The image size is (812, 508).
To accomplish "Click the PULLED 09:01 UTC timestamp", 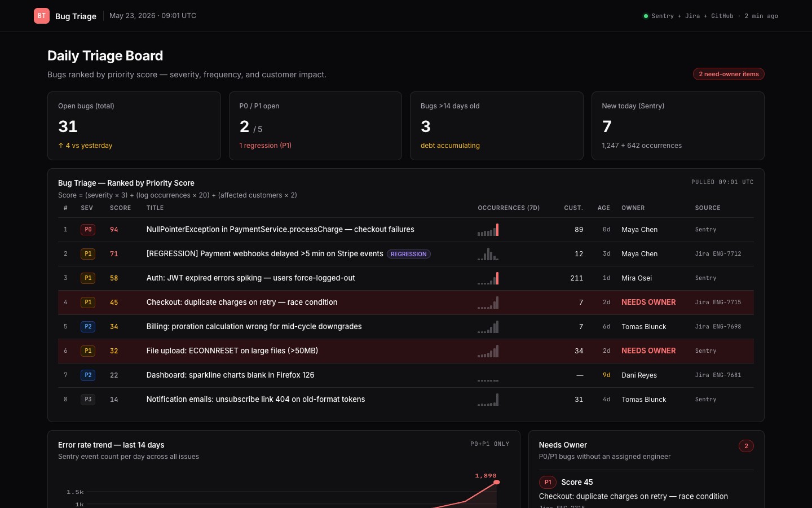I will pyautogui.click(x=722, y=182).
